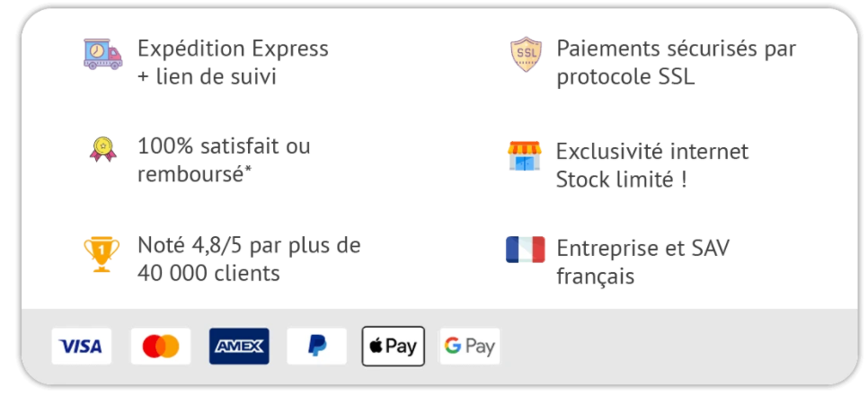Image resolution: width=868 pixels, height=395 pixels.
Task: Click "Exclusivité internet Stock limité !" text
Action: (x=651, y=165)
